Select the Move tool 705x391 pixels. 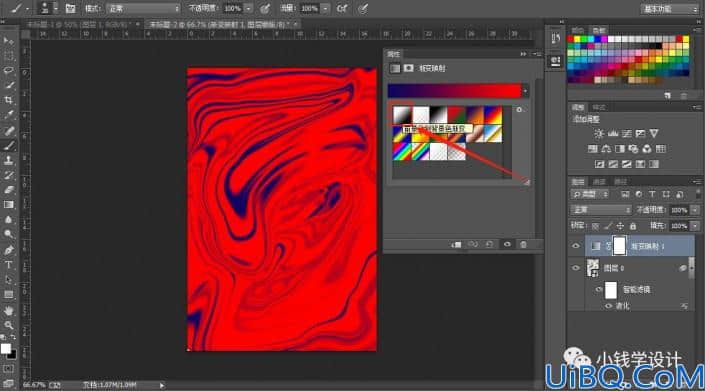click(8, 41)
